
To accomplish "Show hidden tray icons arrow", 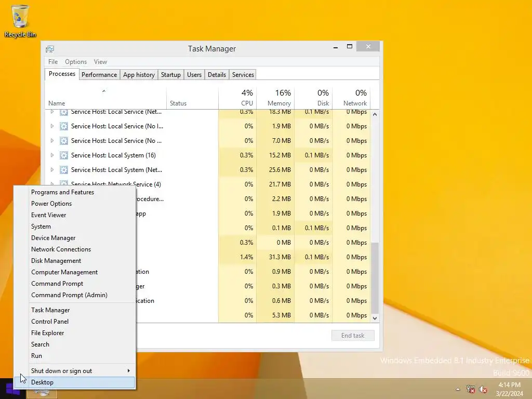I will [x=458, y=389].
